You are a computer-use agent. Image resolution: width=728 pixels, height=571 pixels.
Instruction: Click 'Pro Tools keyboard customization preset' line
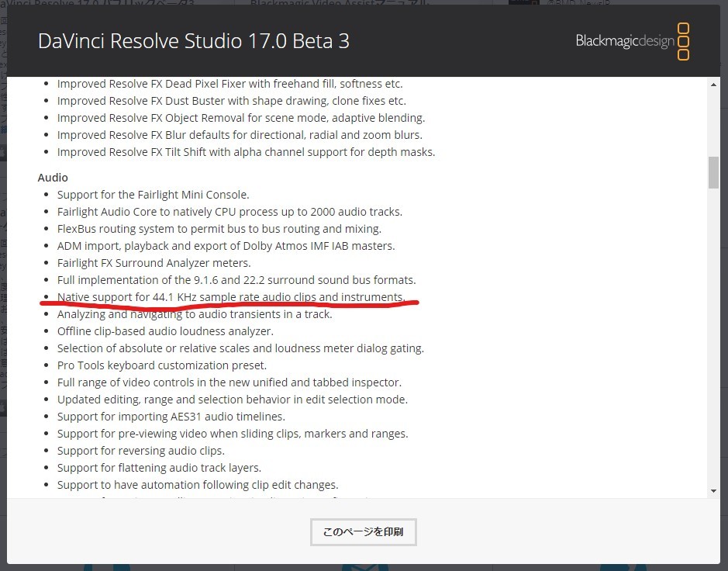(x=162, y=365)
